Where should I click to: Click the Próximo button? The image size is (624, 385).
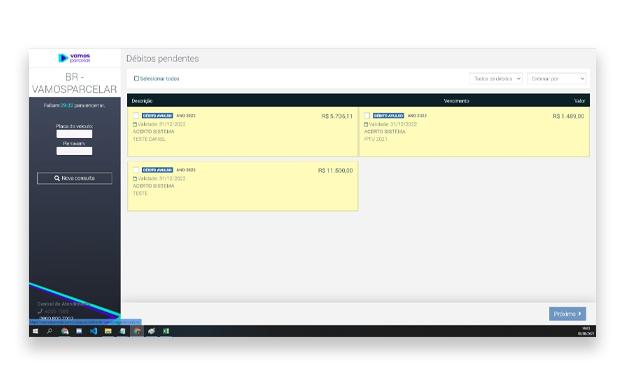point(567,314)
